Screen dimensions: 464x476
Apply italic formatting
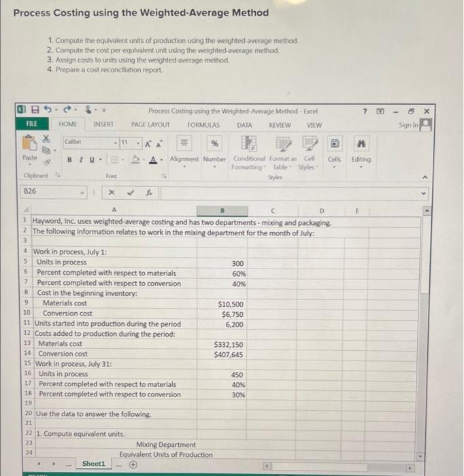[x=81, y=160]
